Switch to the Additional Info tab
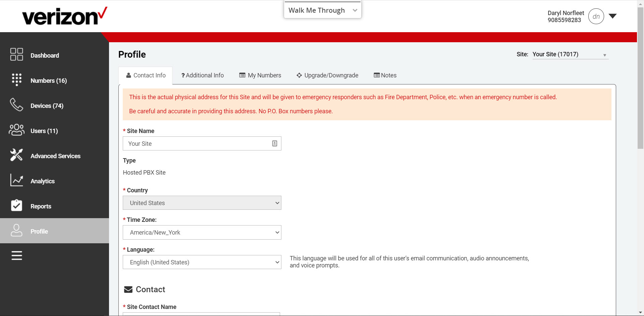This screenshot has width=644, height=316. (202, 75)
